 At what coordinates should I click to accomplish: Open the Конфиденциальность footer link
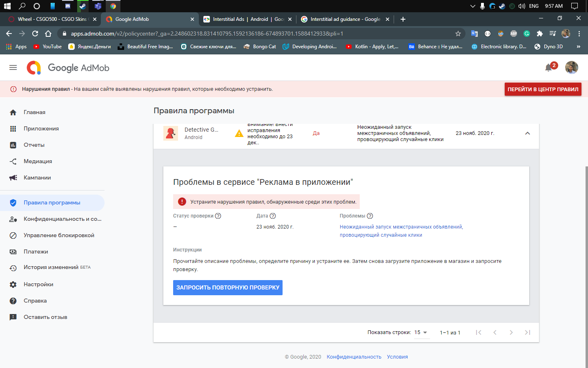(x=354, y=357)
